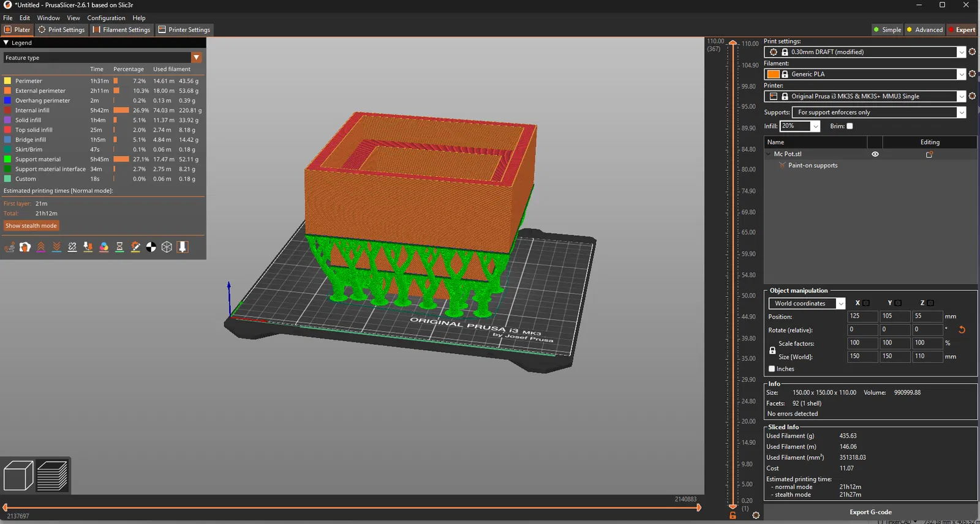The width and height of the screenshot is (980, 524).
Task: Toggle uniform scale lock
Action: coord(772,350)
